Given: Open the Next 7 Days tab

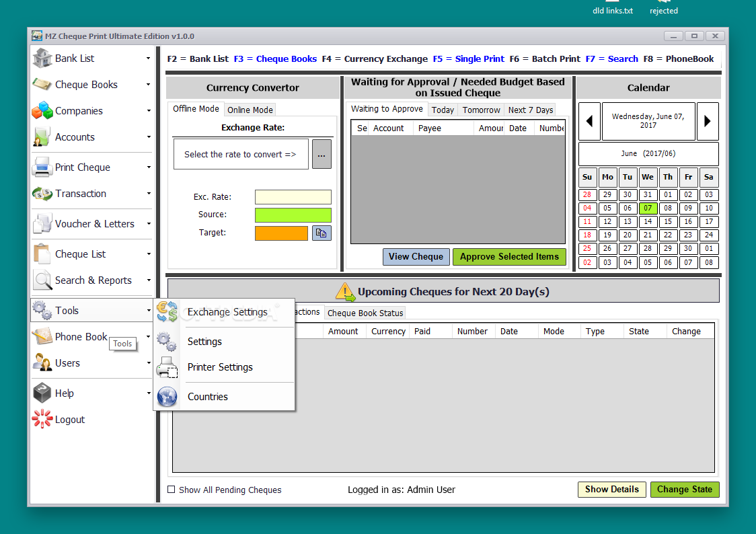Looking at the screenshot, I should click(531, 110).
